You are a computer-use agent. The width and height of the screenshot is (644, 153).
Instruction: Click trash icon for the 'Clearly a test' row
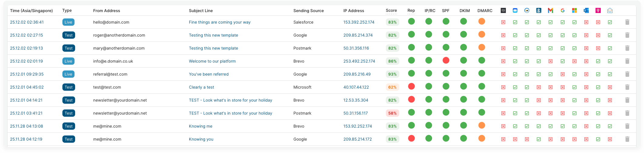pyautogui.click(x=627, y=87)
